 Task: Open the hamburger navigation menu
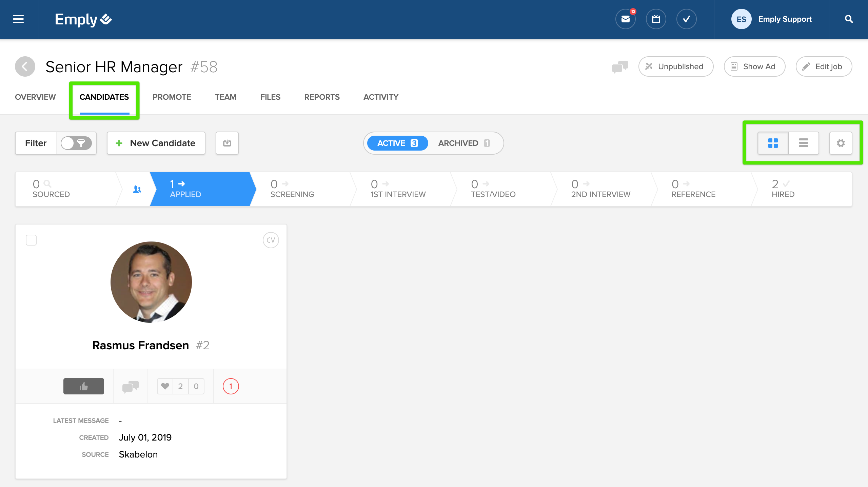tap(18, 19)
